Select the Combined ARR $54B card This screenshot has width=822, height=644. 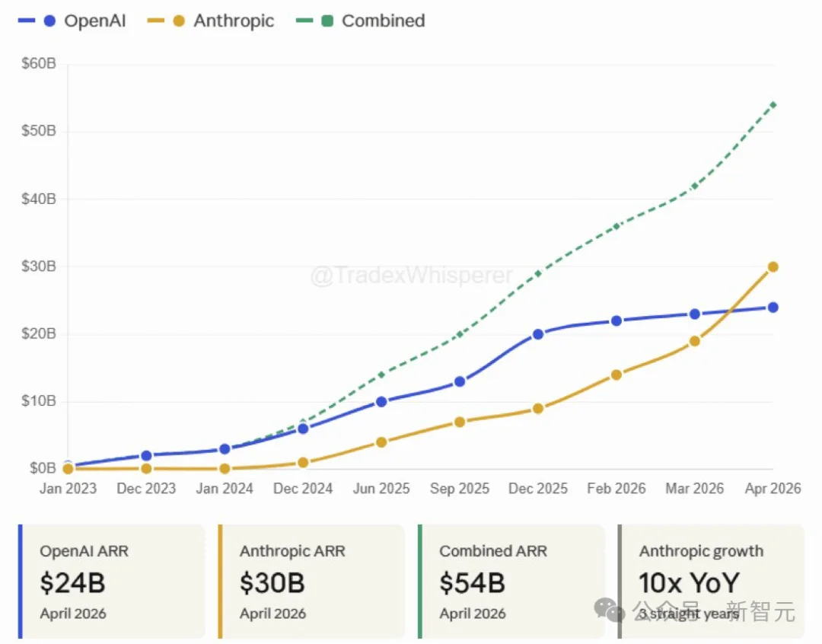point(511,581)
